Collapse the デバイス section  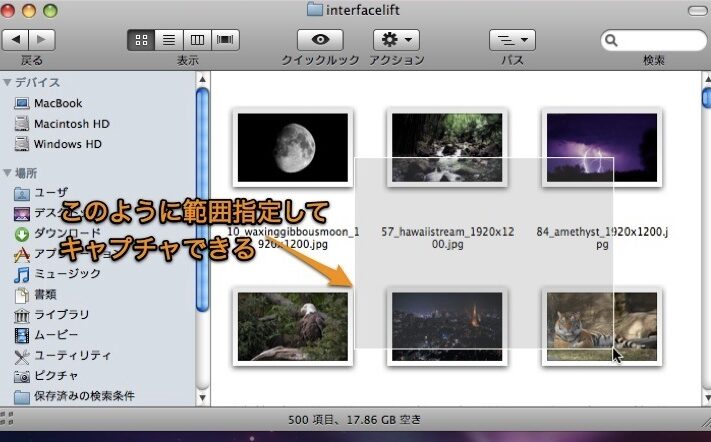[7, 83]
